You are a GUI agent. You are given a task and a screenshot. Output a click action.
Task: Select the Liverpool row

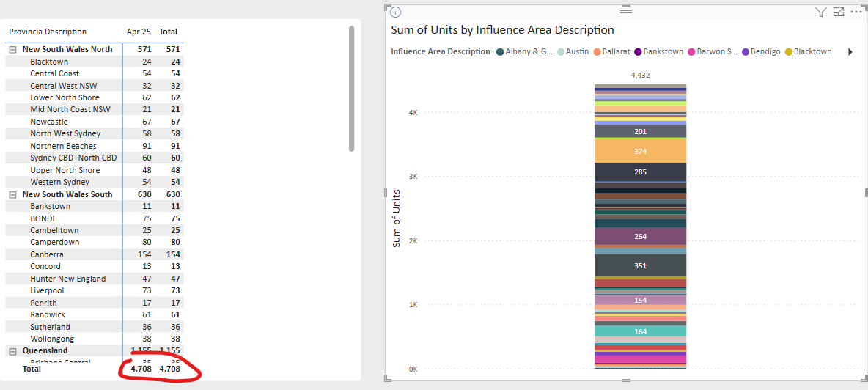(95, 290)
